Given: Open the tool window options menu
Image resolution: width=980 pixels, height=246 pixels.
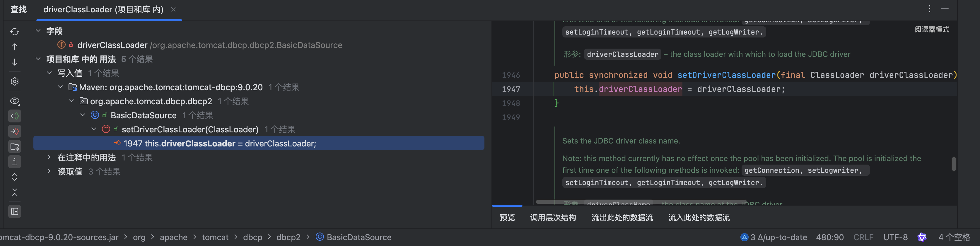Looking at the screenshot, I should [x=929, y=9].
